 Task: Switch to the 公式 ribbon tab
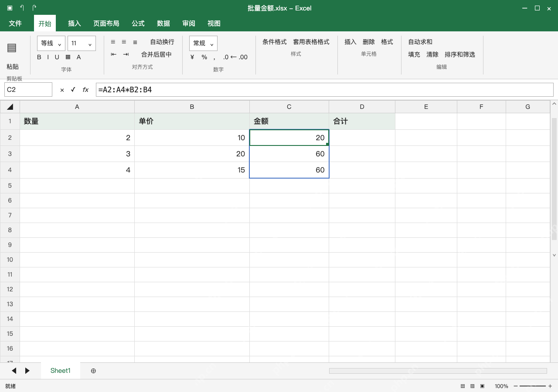138,24
